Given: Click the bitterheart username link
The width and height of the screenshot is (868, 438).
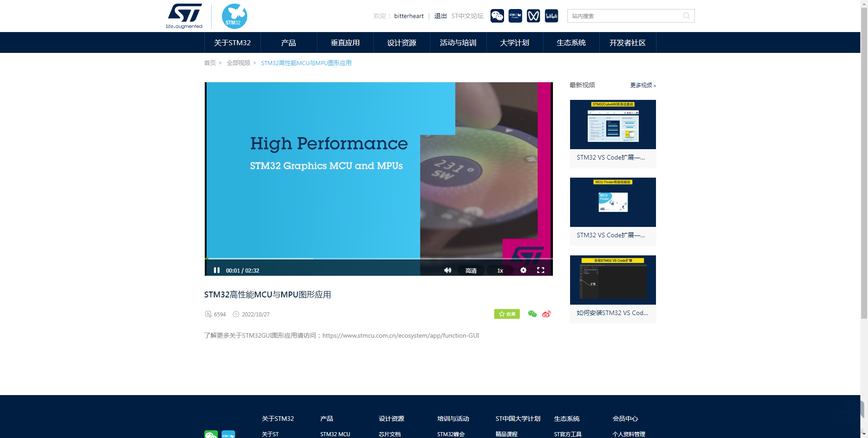Looking at the screenshot, I should 409,16.
